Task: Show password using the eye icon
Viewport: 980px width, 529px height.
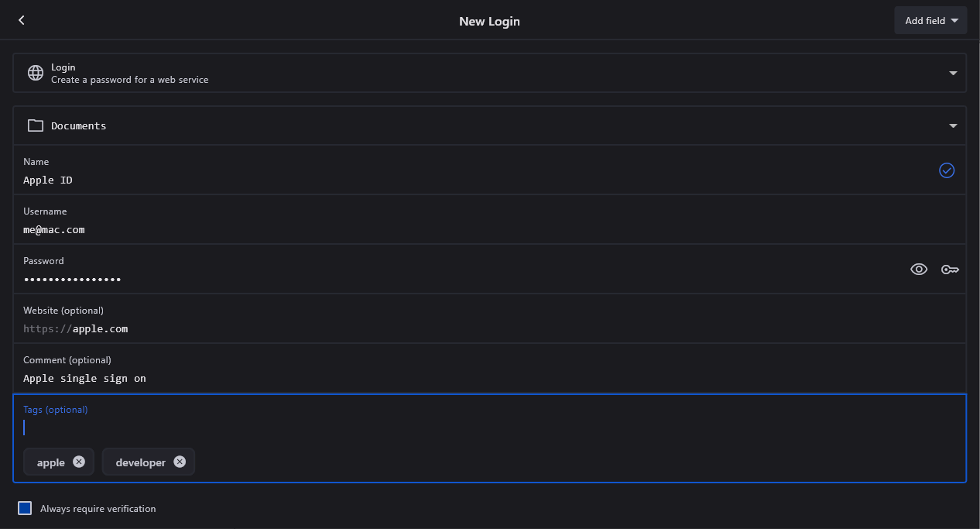Action: point(918,270)
